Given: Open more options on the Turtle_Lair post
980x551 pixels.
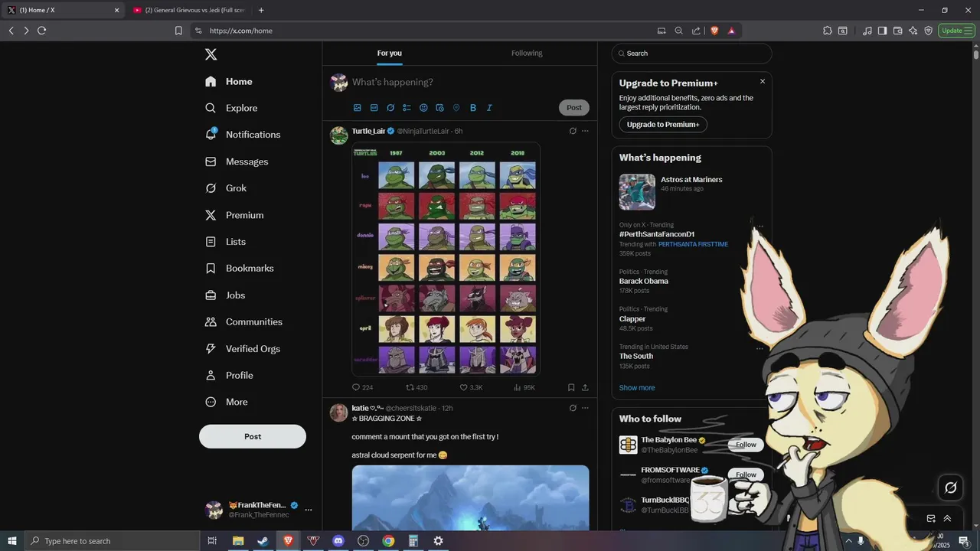Looking at the screenshot, I should click(585, 131).
